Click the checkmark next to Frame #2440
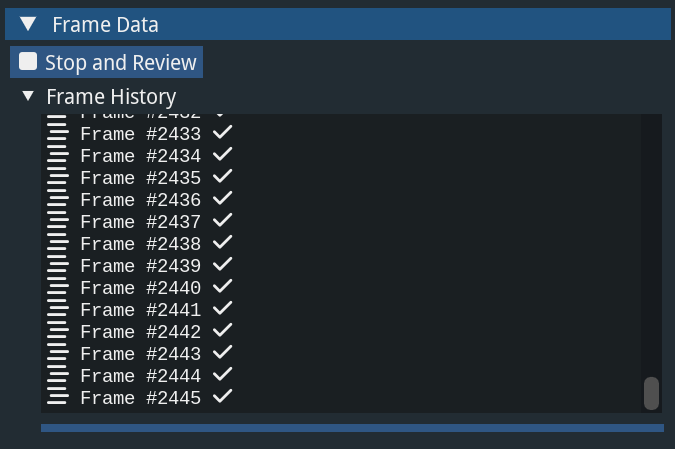 click(x=223, y=287)
